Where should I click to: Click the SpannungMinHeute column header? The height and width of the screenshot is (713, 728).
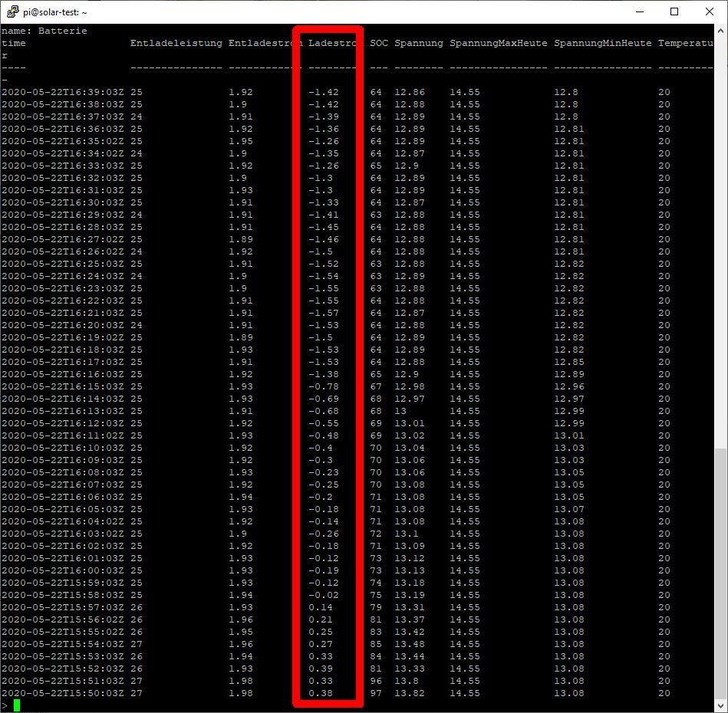coord(602,43)
